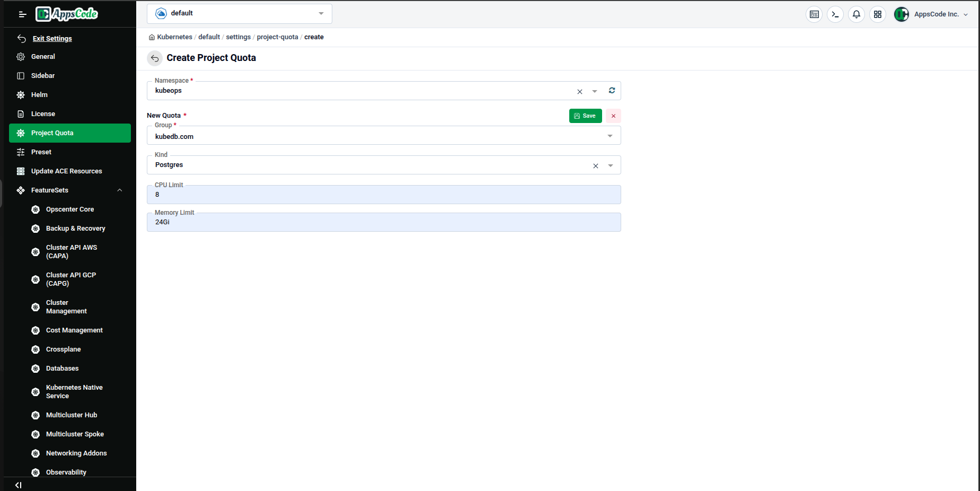This screenshot has width=980, height=491.
Task: Remove the New Quota with red X
Action: point(613,116)
